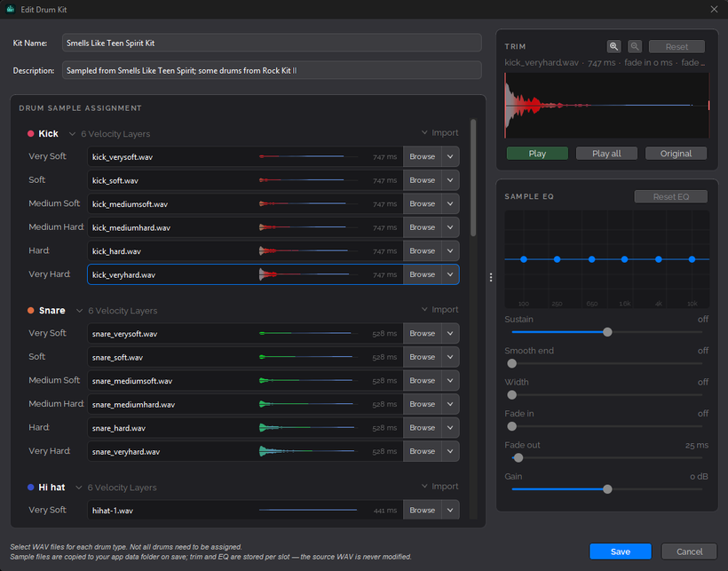
Task: Select the kick_veryhard.wav sample slot
Action: (273, 274)
